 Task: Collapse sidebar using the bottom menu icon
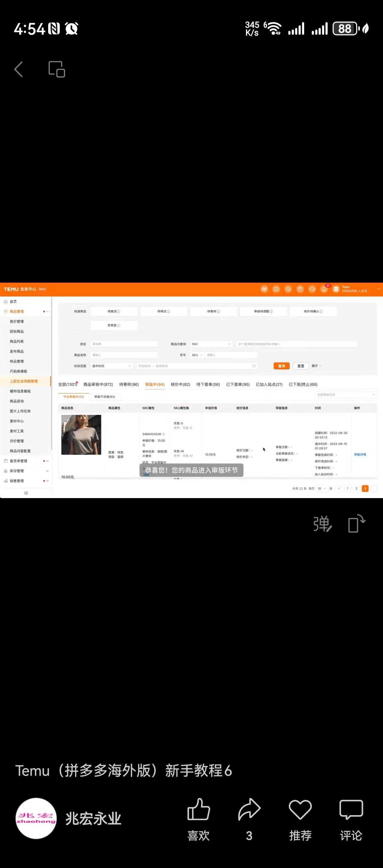[26, 493]
